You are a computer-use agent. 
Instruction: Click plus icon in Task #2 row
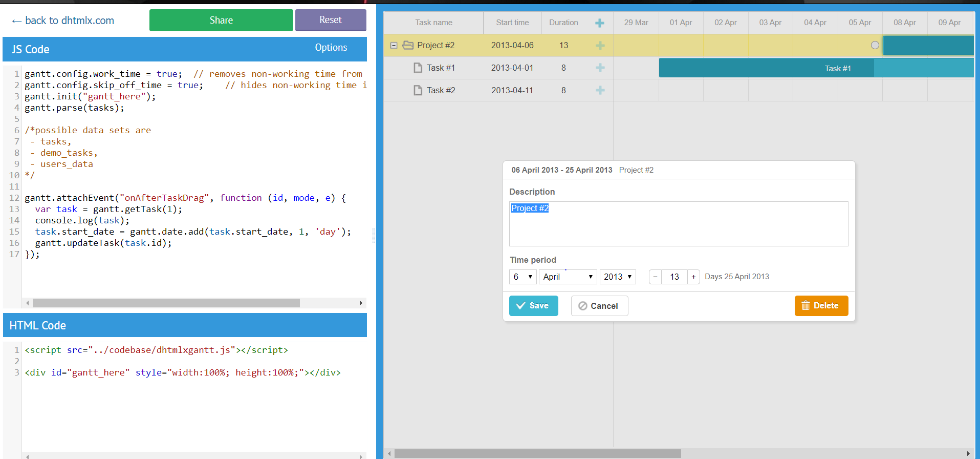click(x=600, y=90)
